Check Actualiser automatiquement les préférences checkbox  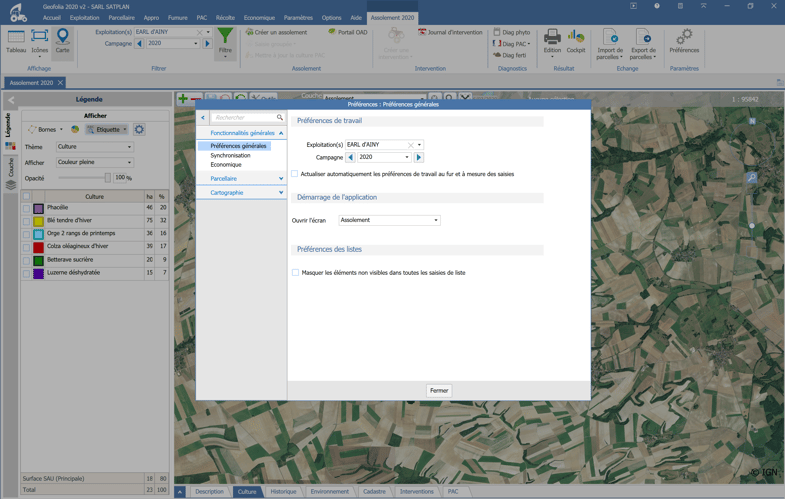point(294,174)
